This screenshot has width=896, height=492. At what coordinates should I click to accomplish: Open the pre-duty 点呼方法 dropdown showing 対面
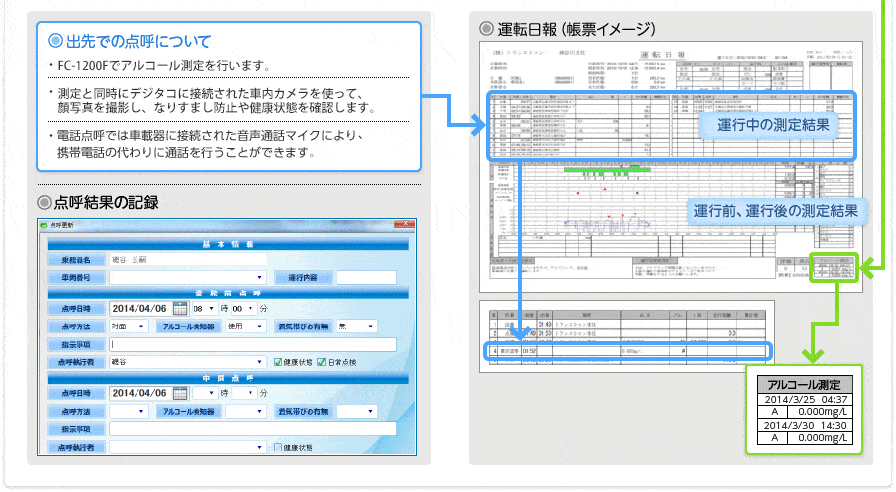(141, 326)
